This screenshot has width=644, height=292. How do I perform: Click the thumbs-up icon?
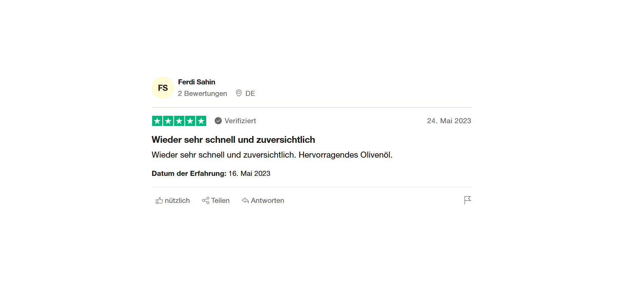(x=159, y=201)
